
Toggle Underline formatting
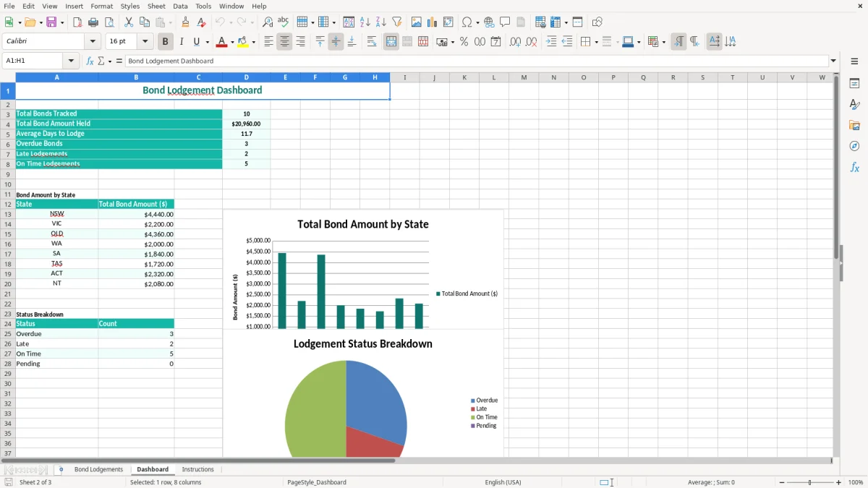pos(197,42)
